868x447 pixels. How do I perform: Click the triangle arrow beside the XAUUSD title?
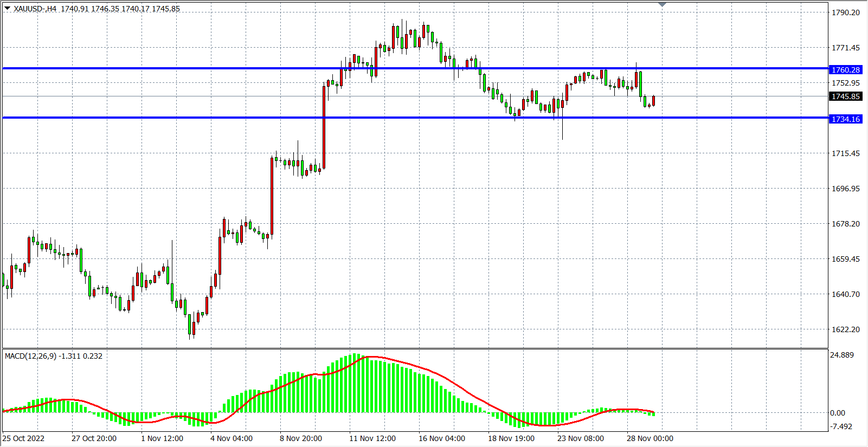[7, 9]
